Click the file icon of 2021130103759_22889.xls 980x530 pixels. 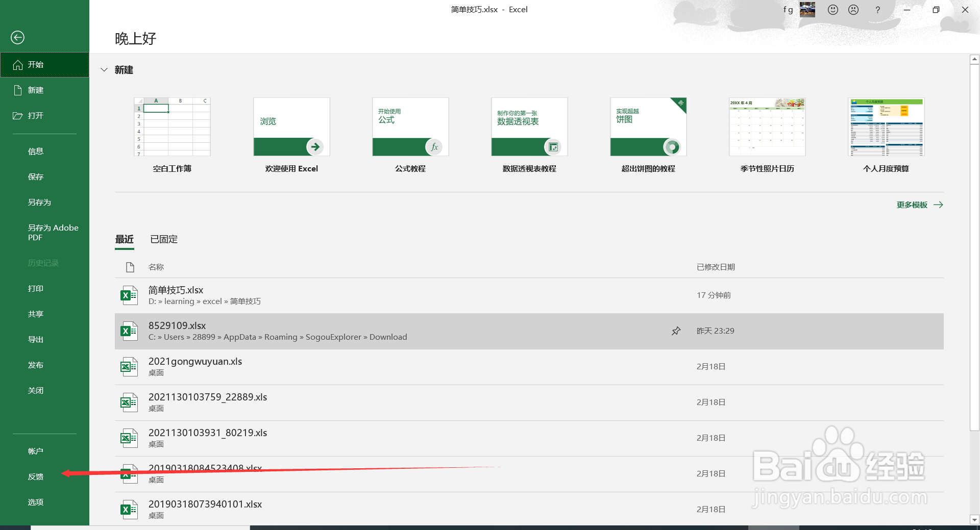click(x=129, y=402)
